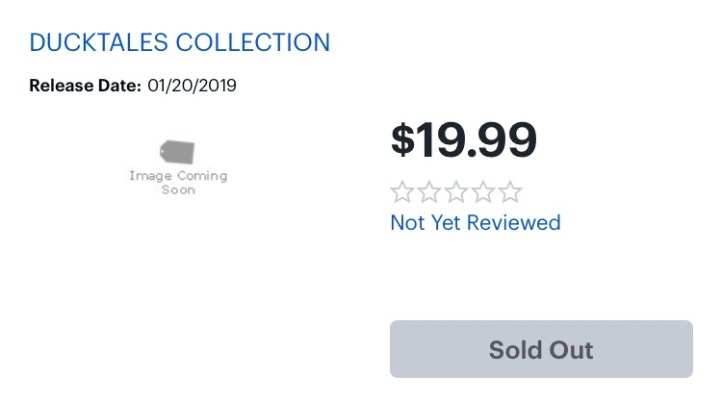Open the Not Yet Reviewed link

(475, 222)
